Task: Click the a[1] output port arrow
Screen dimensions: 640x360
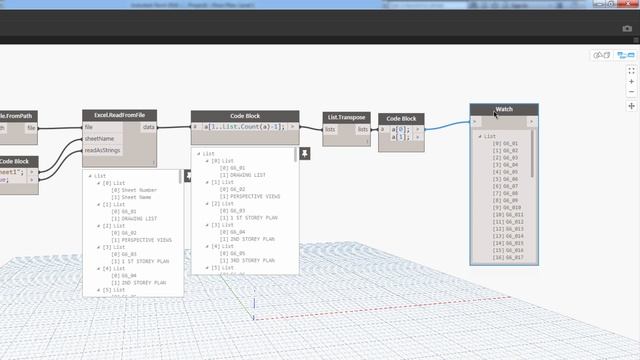Action: [418, 137]
